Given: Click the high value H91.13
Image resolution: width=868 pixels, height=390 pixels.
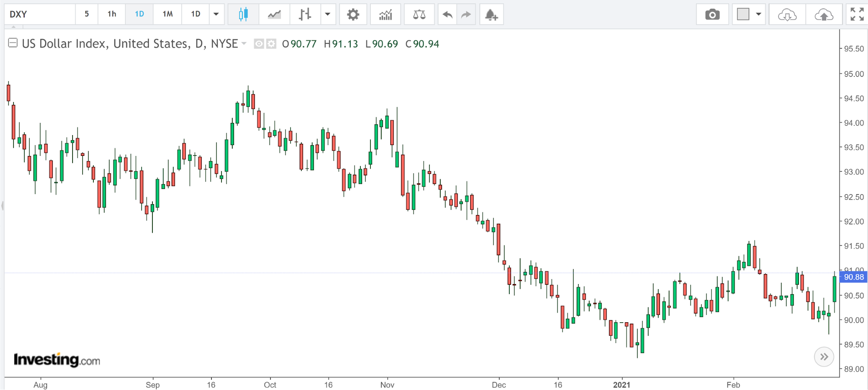Looking at the screenshot, I should point(341,44).
